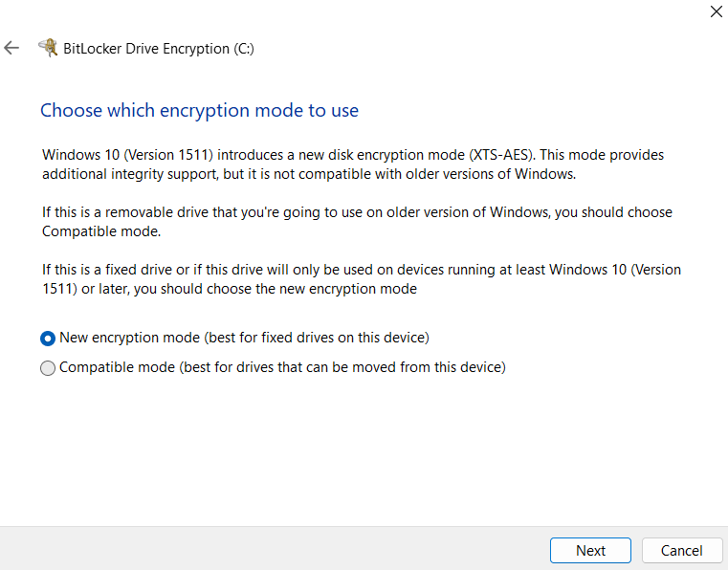Close the BitLocker wizard with the X

pos(717,11)
